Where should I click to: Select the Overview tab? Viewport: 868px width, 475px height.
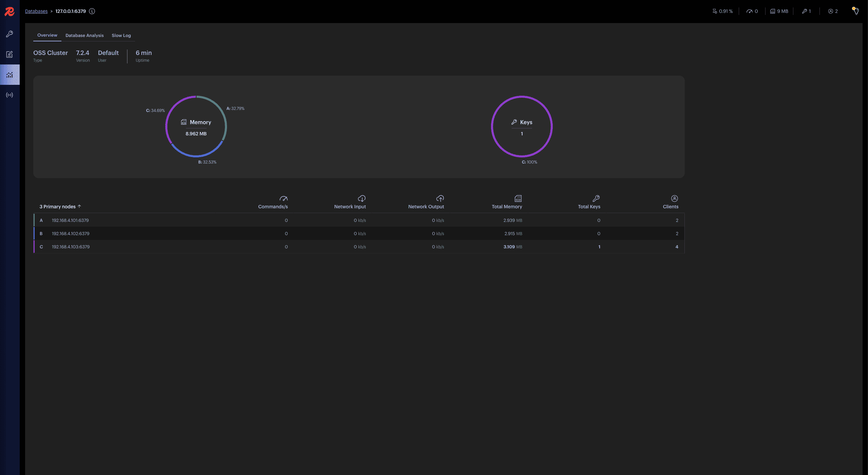tap(47, 35)
